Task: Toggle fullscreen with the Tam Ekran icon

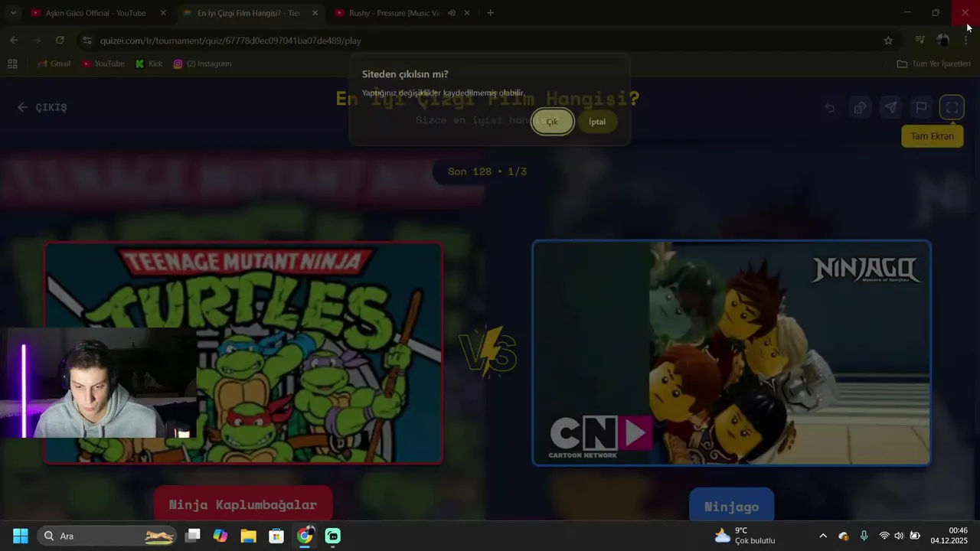Action: 952,108
